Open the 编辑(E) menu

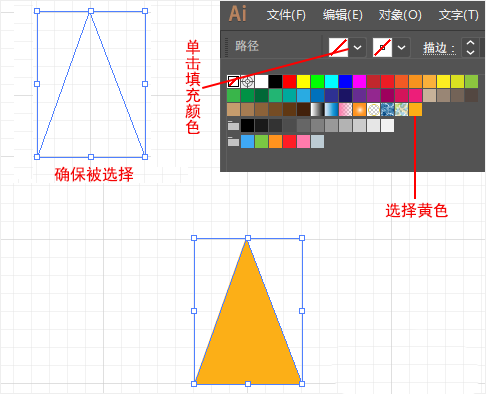point(342,15)
